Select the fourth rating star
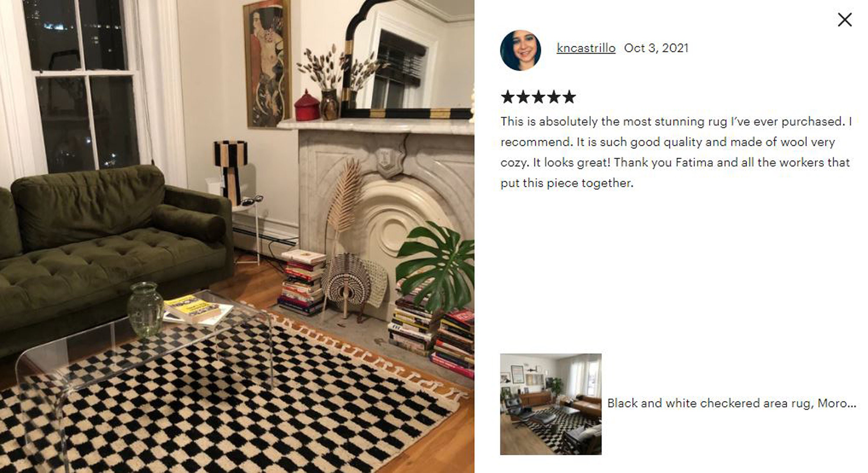868x473 pixels. [553, 97]
